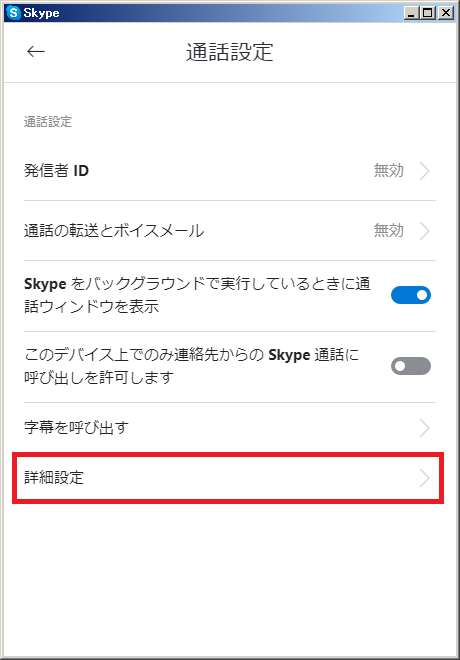Click 無効 status for call forwarding
This screenshot has height=660, width=460.
click(388, 231)
